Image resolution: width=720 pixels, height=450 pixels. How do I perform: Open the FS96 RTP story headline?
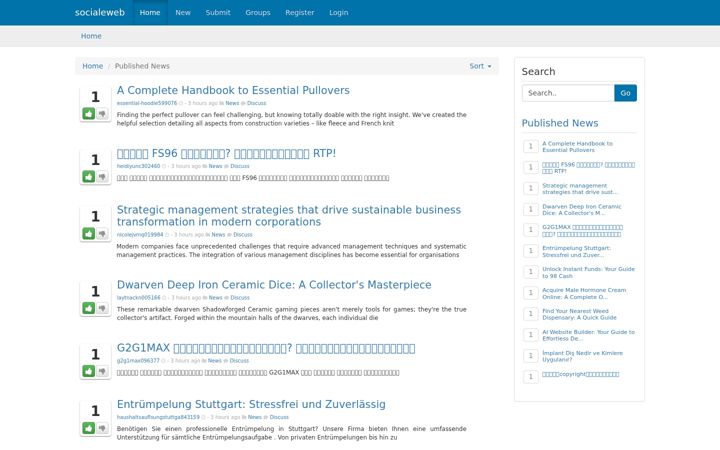226,153
